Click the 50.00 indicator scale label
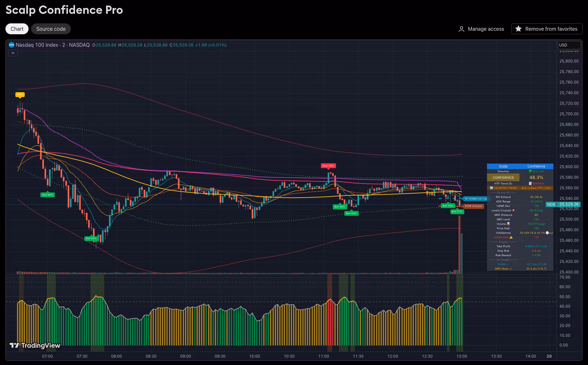This screenshot has height=365, width=588. 565,296
